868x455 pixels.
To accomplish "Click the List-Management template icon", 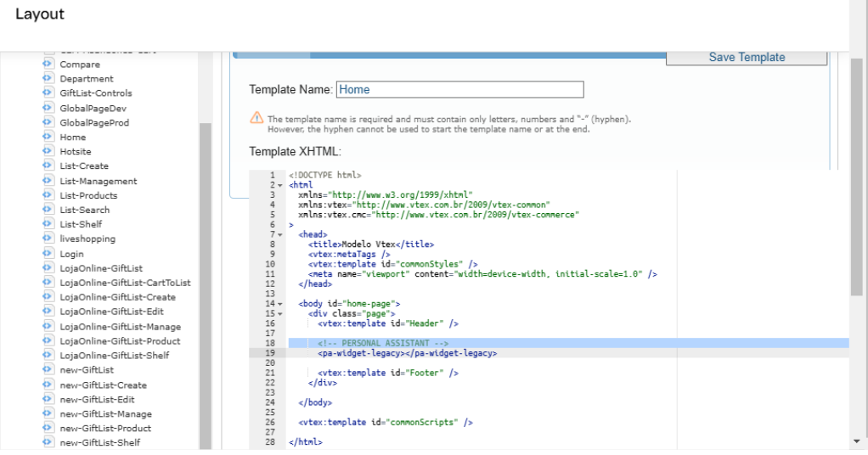I will pos(48,181).
